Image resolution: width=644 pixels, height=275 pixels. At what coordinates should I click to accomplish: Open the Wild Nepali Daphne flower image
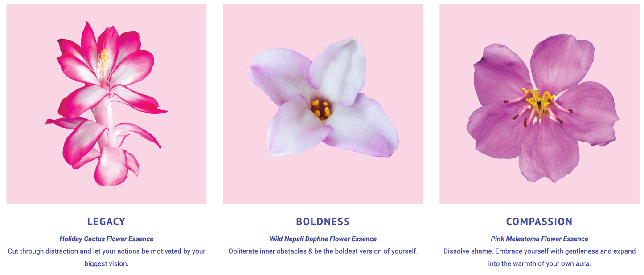(x=323, y=104)
